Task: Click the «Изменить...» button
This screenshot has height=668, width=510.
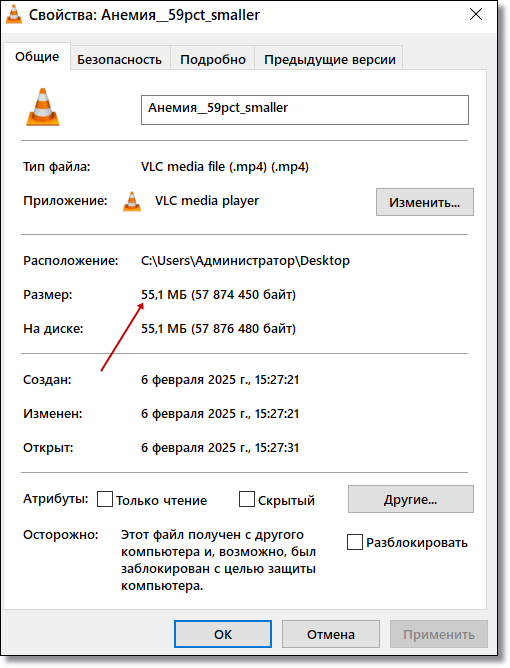Action: [x=424, y=202]
